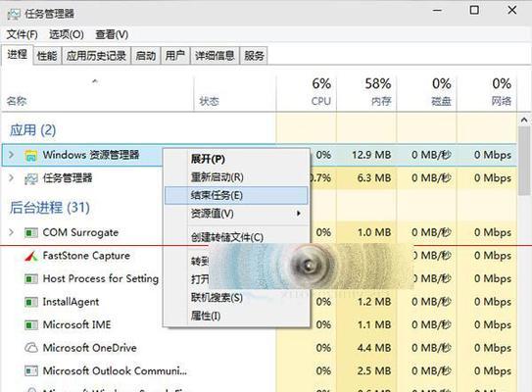The height and width of the screenshot is (392, 532).
Task: Expand the Windows 资源管理器 process row
Action: pyautogui.click(x=11, y=155)
